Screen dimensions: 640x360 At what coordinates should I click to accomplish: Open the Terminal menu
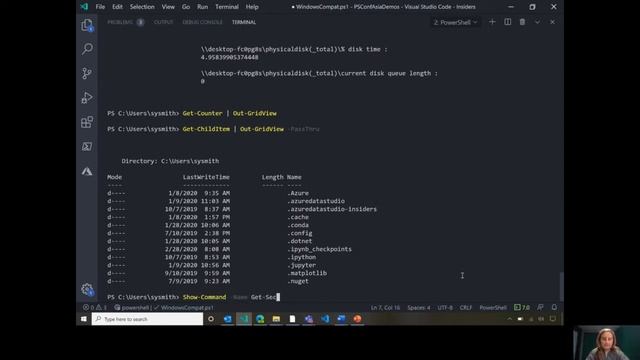click(227, 7)
